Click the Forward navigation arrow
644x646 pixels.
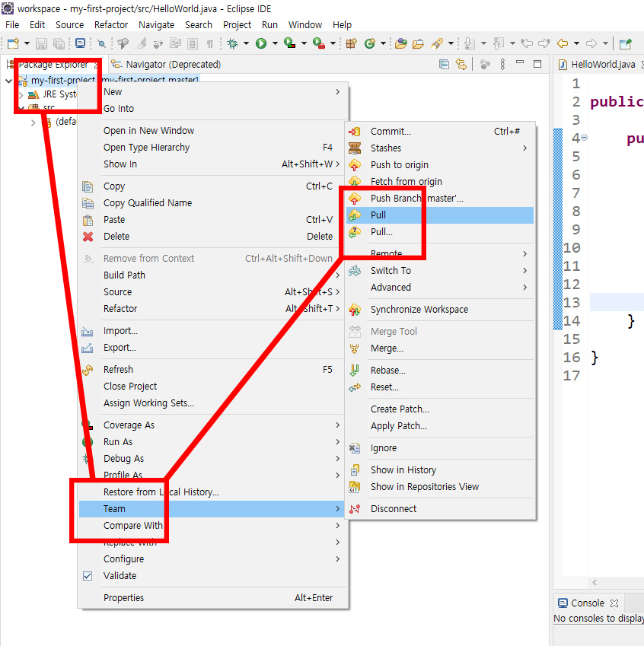pos(591,43)
